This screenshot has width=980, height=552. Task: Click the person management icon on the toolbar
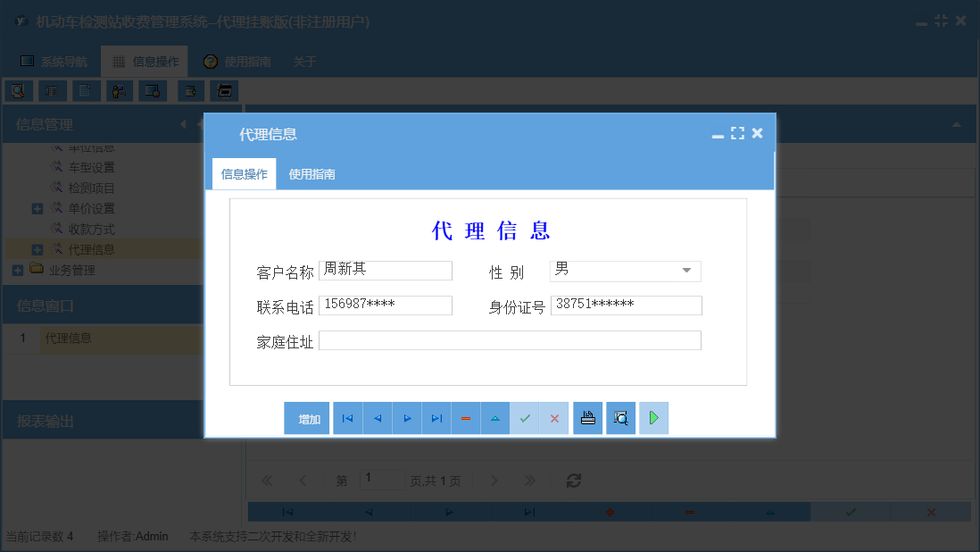click(119, 90)
